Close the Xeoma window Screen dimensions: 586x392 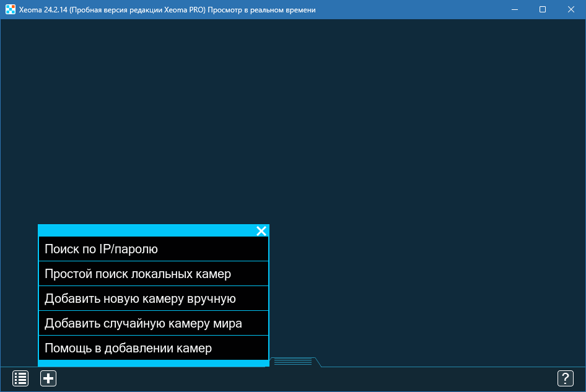571,9
